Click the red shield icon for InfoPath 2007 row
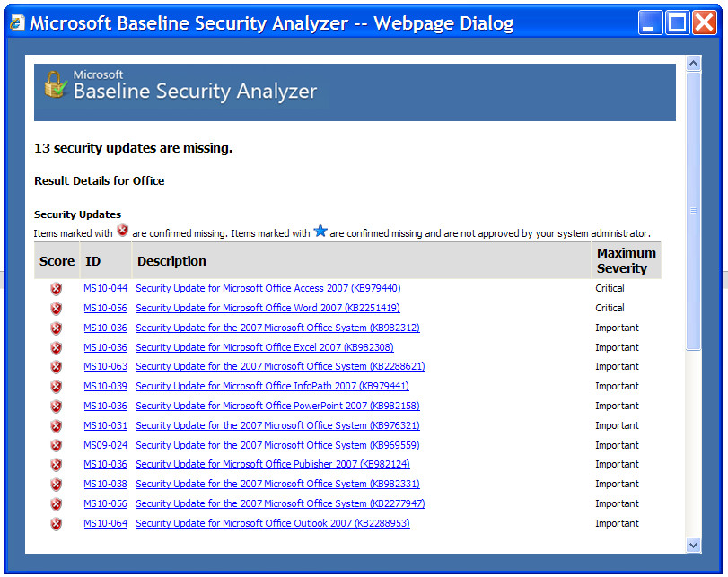Image resolution: width=728 pixels, height=577 pixels. (57, 386)
